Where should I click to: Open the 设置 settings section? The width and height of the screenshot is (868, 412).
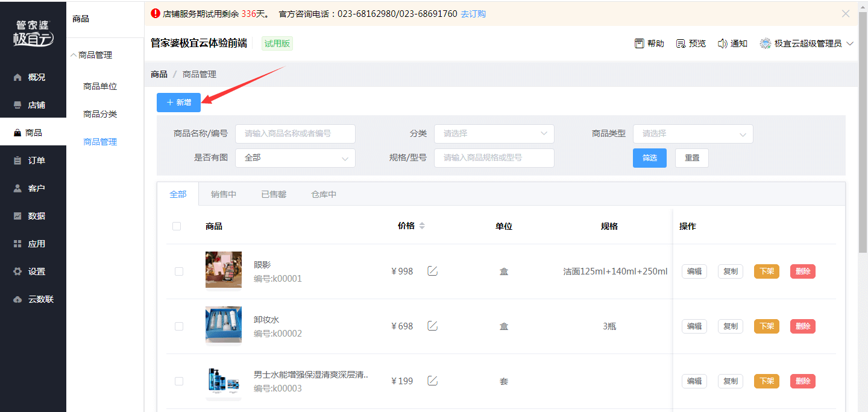pyautogui.click(x=33, y=271)
